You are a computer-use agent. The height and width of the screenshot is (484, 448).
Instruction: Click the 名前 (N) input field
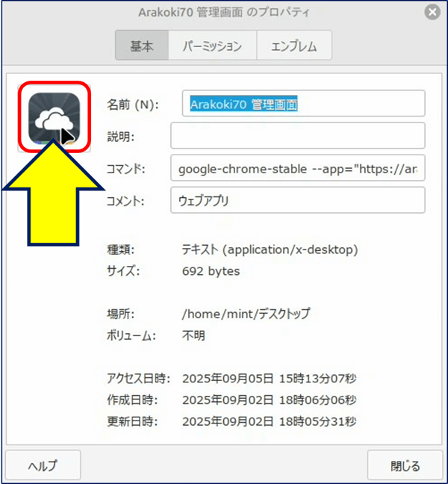(304, 103)
